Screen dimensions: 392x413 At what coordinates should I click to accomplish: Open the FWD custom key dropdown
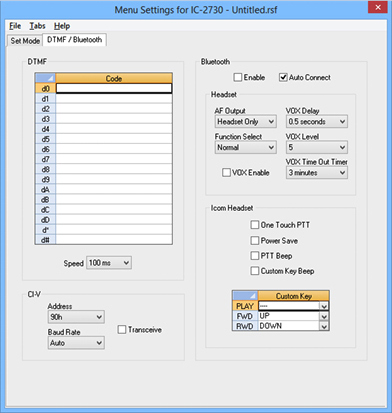click(x=324, y=316)
